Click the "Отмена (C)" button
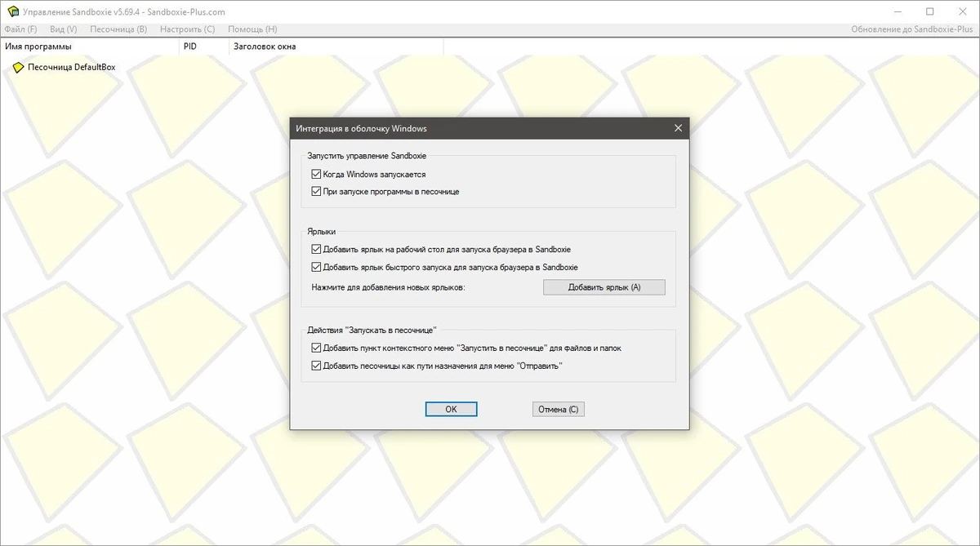The image size is (980, 546). click(558, 410)
